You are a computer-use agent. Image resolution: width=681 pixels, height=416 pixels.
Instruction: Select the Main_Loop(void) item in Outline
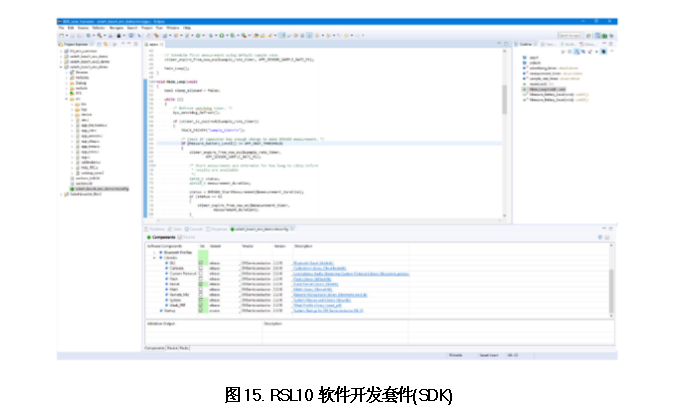click(x=544, y=89)
